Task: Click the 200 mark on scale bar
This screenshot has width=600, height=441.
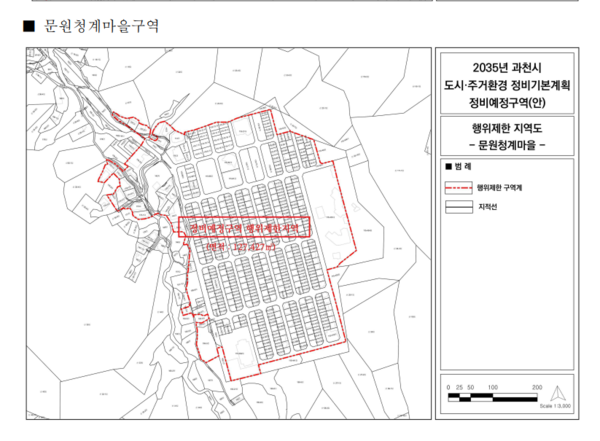Action: [537, 386]
